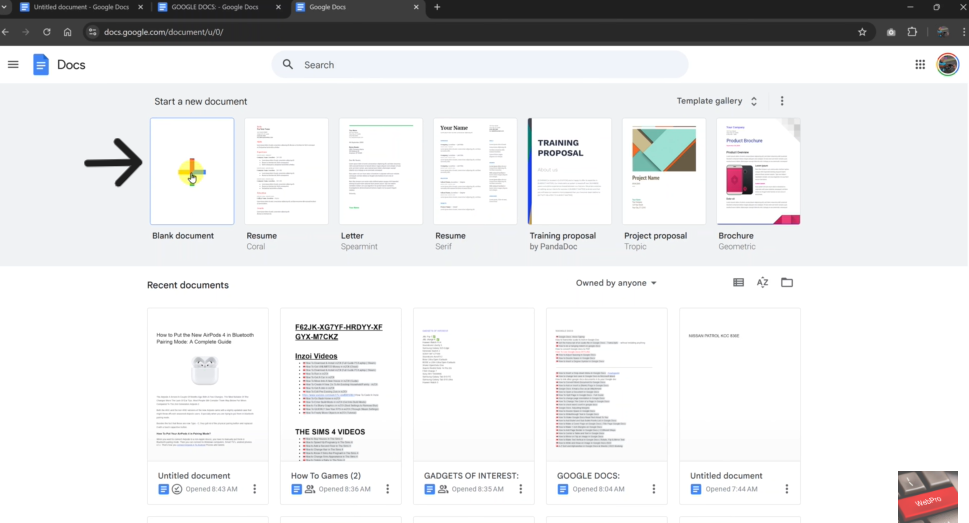The image size is (969, 523).
Task: Open the Google apps grid
Action: 920,64
